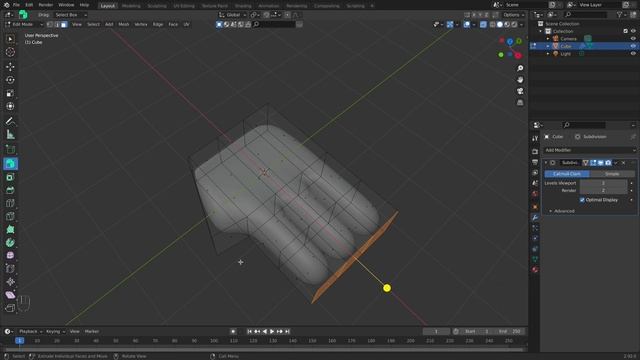The width and height of the screenshot is (640, 360).
Task: Open the Modifiers wrench properties tab
Action: coord(535,218)
